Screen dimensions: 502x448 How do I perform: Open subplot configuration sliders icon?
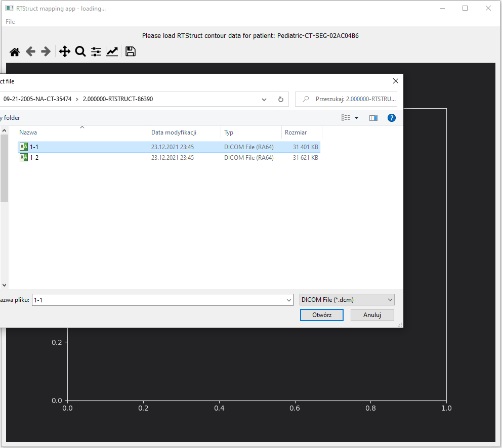[96, 51]
